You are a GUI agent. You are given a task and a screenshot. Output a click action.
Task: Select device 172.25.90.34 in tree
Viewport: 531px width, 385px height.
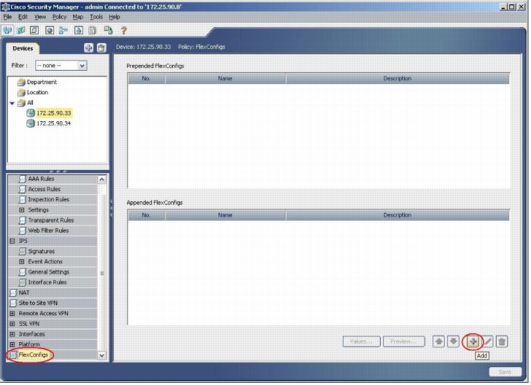54,124
